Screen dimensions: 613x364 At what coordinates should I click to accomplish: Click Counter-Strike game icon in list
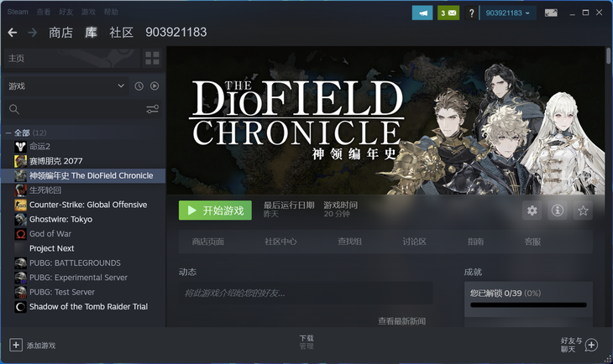point(20,205)
